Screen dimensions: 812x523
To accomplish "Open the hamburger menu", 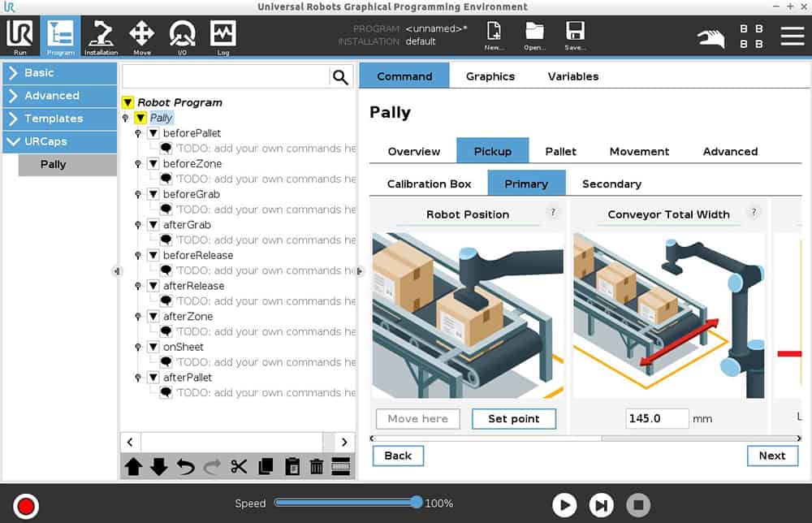I will tap(793, 37).
